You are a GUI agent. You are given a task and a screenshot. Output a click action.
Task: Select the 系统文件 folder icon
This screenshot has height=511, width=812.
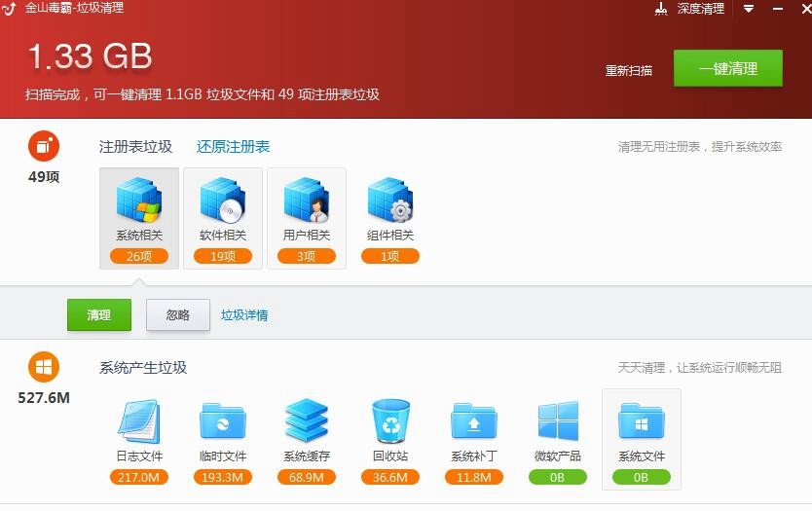pos(641,420)
